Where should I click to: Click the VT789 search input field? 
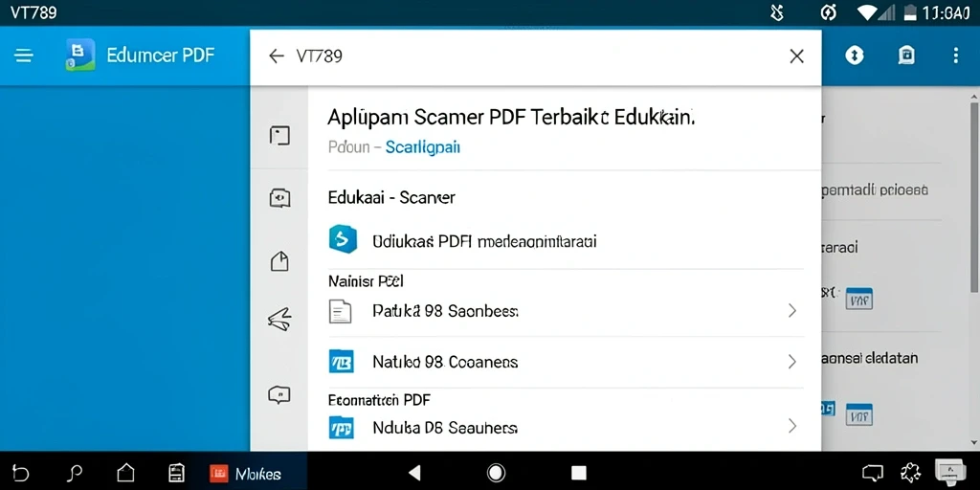538,56
